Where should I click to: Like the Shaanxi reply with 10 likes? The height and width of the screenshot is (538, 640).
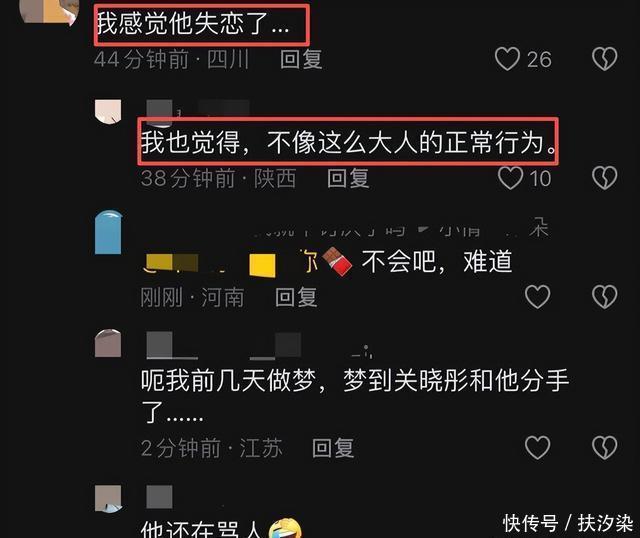tap(510, 178)
